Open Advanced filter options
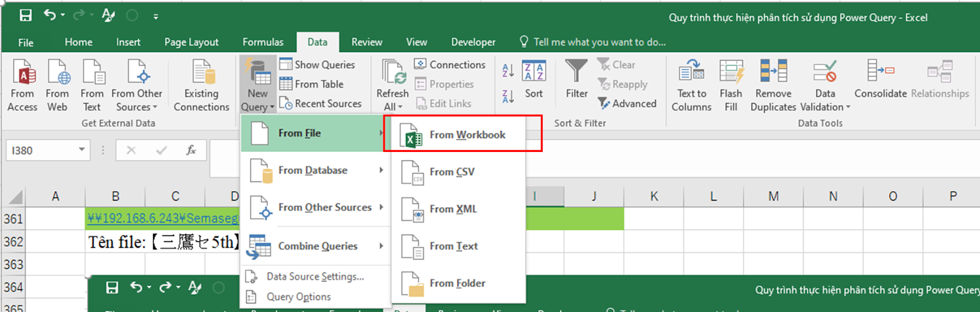Image resolution: width=980 pixels, height=312 pixels. pyautogui.click(x=627, y=104)
